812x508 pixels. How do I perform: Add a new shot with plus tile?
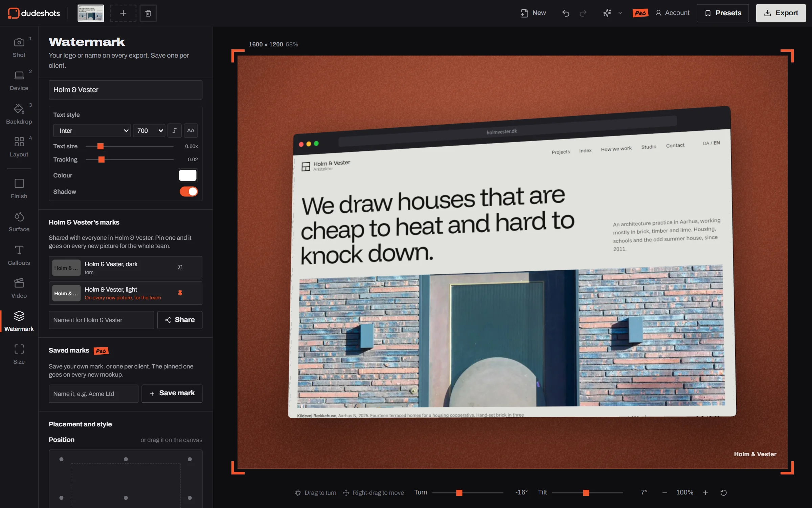[123, 13]
